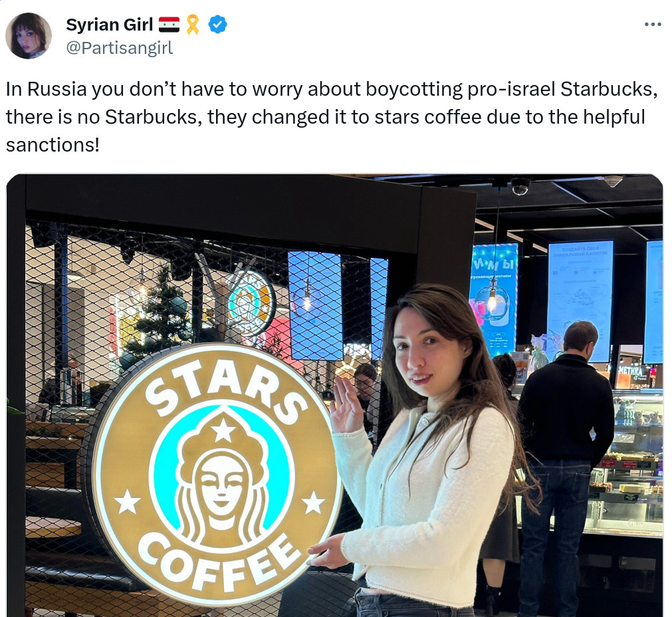672x617 pixels.
Task: Click the blue verified checkmark badge
Action: pos(218,25)
